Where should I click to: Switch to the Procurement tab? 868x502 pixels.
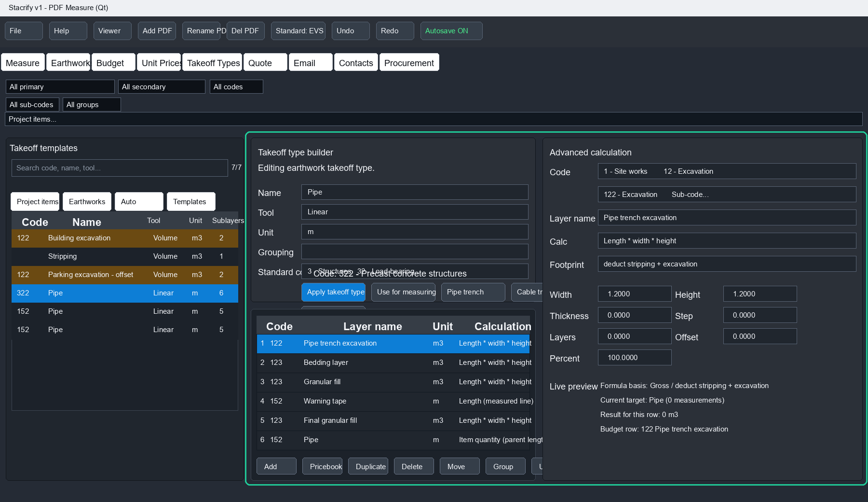(x=409, y=63)
